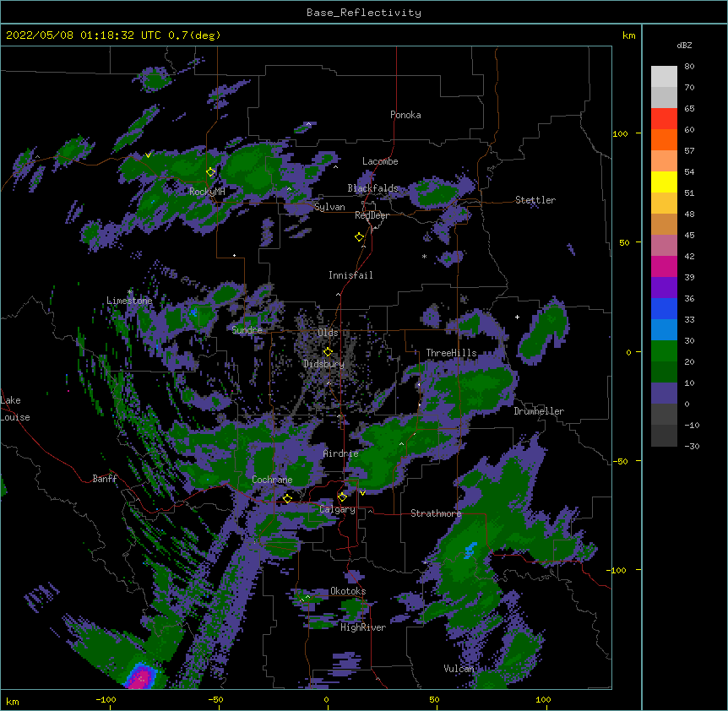Screen dimensions: 728x711
Task: Click the RockyMH label
Action: point(207,191)
